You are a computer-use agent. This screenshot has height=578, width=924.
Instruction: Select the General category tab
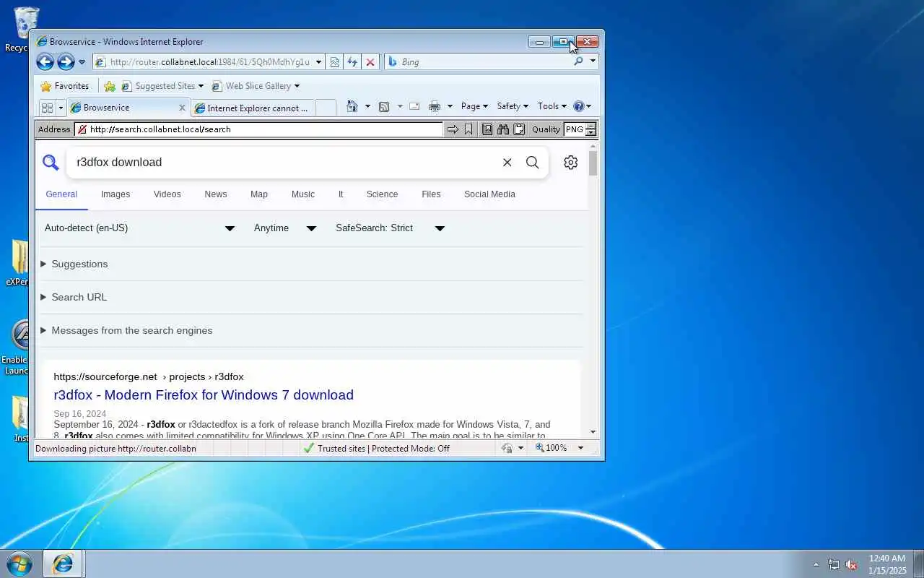click(61, 194)
